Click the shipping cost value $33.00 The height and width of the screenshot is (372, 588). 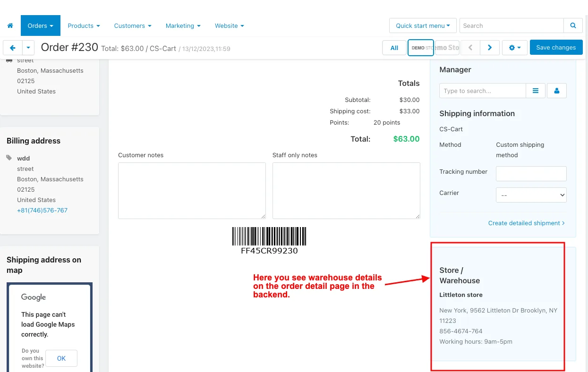[x=409, y=111]
